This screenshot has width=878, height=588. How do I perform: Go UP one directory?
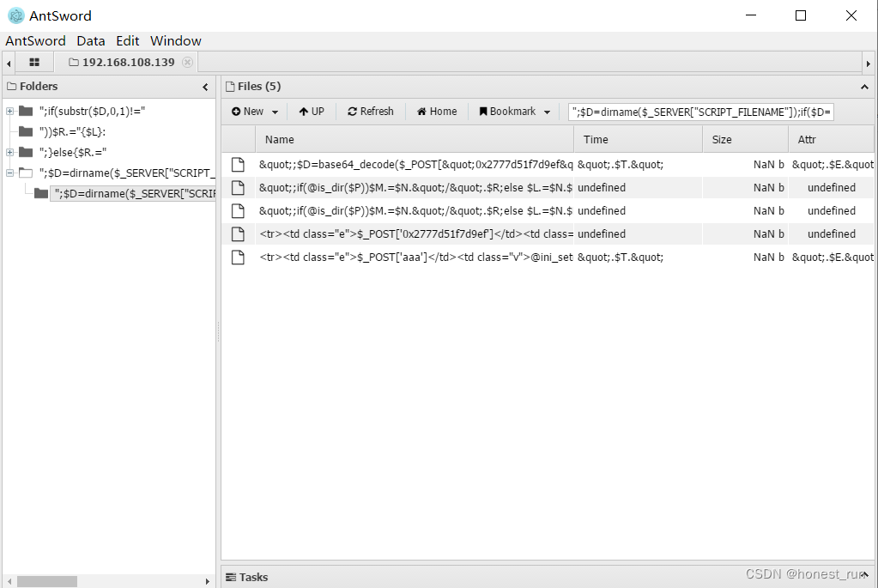(312, 112)
